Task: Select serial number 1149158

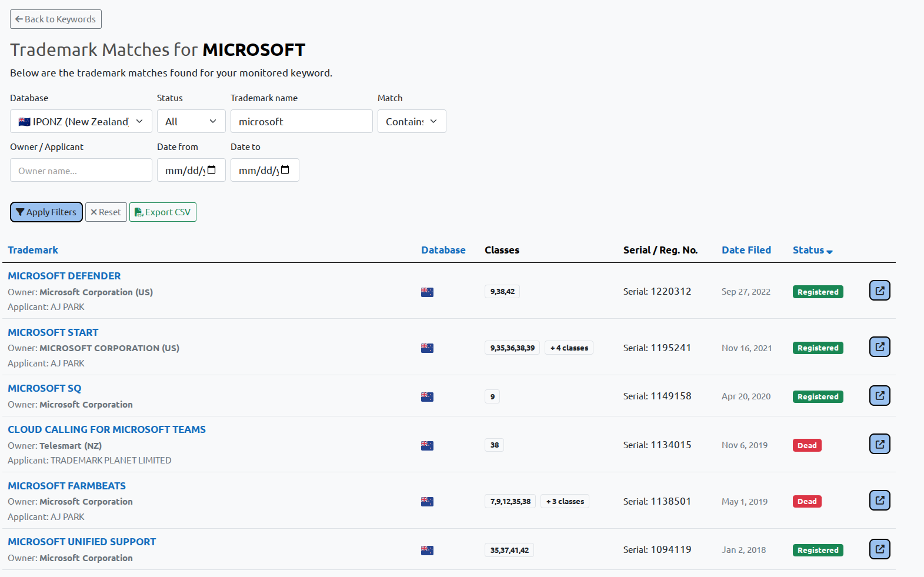Action: click(x=671, y=396)
